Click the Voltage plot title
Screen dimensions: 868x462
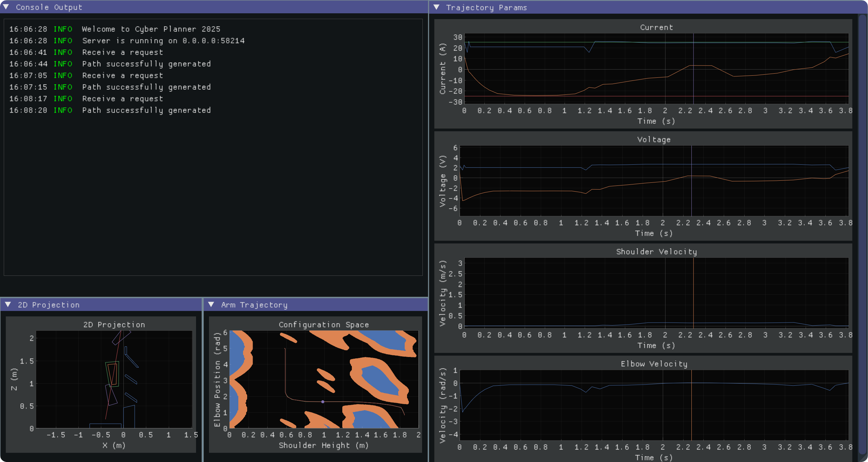coord(654,139)
